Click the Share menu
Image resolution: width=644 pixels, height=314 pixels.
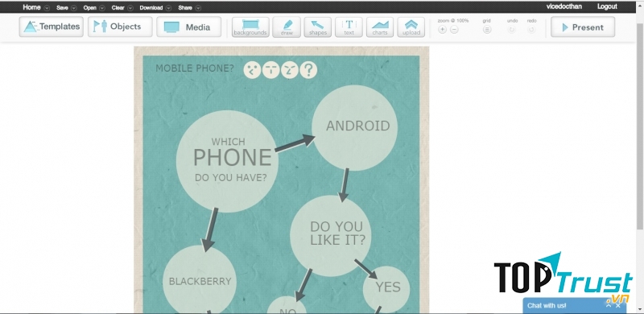click(x=185, y=8)
